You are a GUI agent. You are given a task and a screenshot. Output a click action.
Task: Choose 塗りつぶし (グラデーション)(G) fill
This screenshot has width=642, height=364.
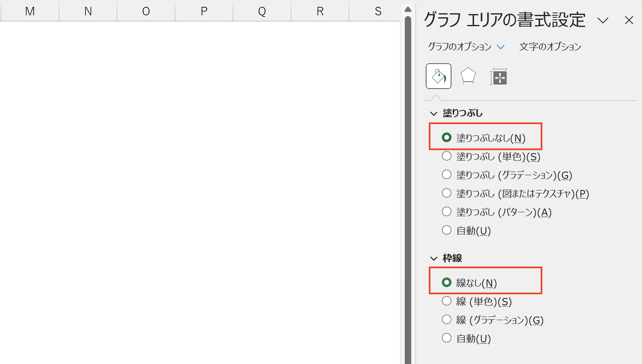pos(507,175)
